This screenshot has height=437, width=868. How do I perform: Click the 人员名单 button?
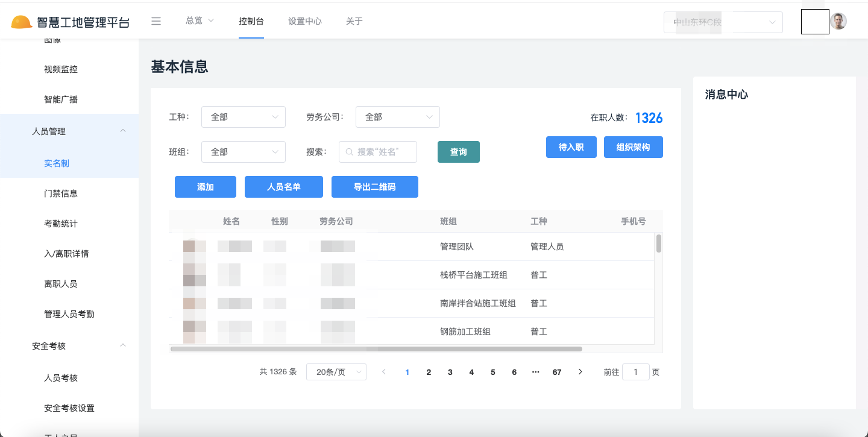tap(284, 187)
